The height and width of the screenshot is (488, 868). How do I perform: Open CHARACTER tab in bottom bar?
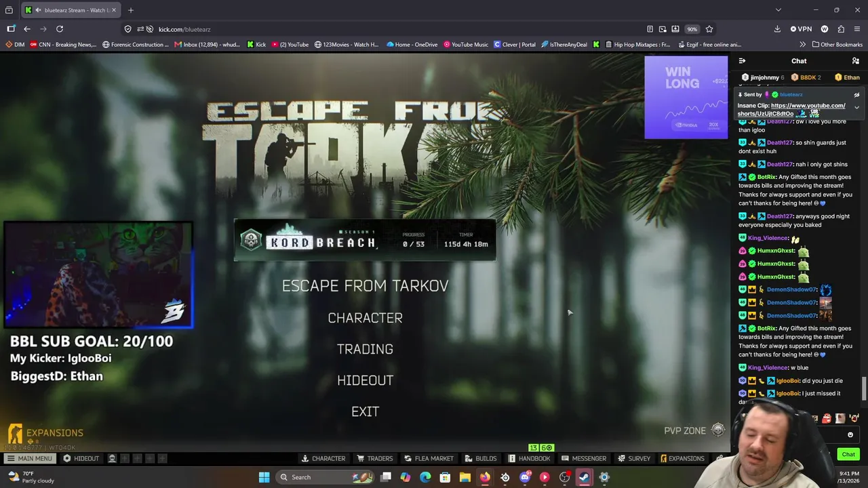coord(323,458)
